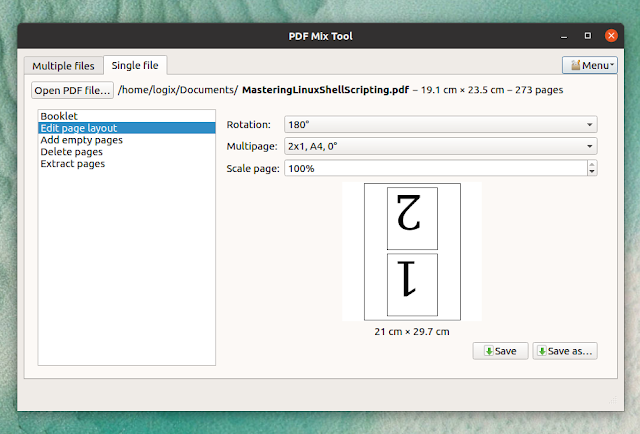Open the Multipage dropdown showing 2x1, A4

441,146
